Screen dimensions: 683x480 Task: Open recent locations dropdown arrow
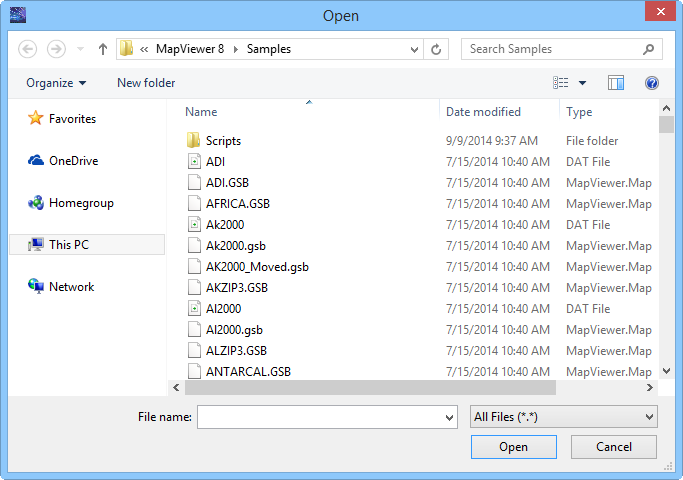coord(81,49)
